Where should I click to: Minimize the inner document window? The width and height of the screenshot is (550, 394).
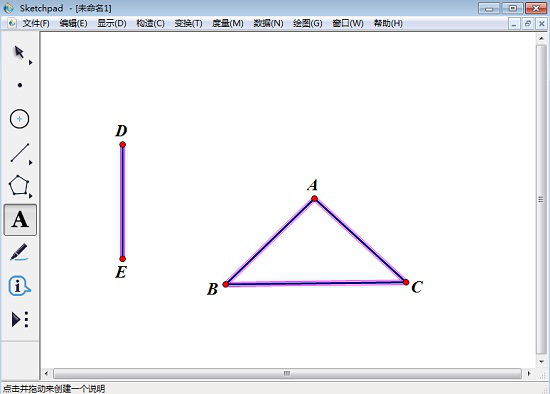[x=514, y=24]
